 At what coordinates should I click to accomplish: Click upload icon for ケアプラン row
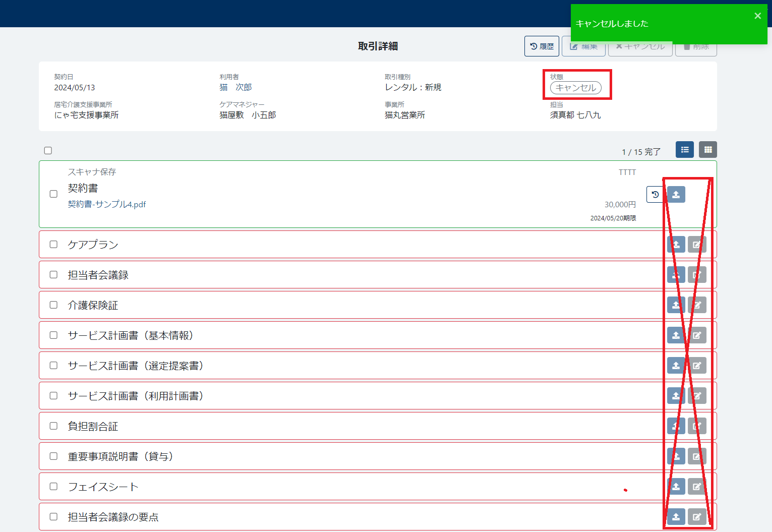click(x=676, y=245)
